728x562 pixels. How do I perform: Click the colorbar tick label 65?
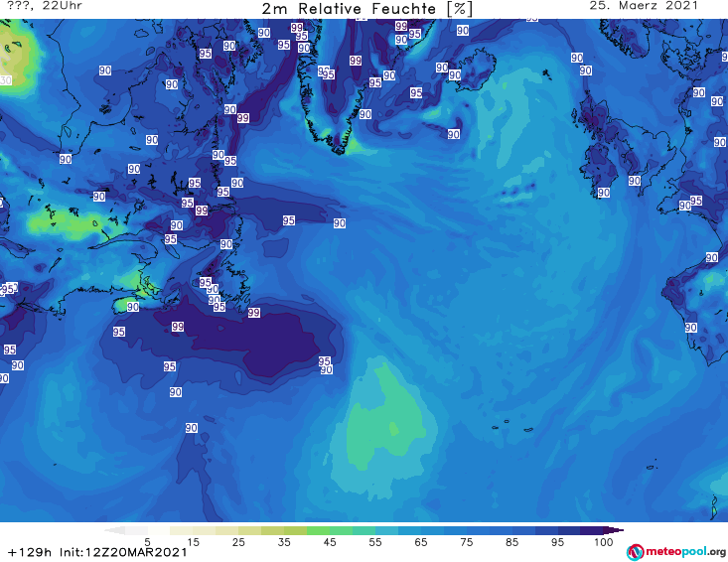point(421,542)
